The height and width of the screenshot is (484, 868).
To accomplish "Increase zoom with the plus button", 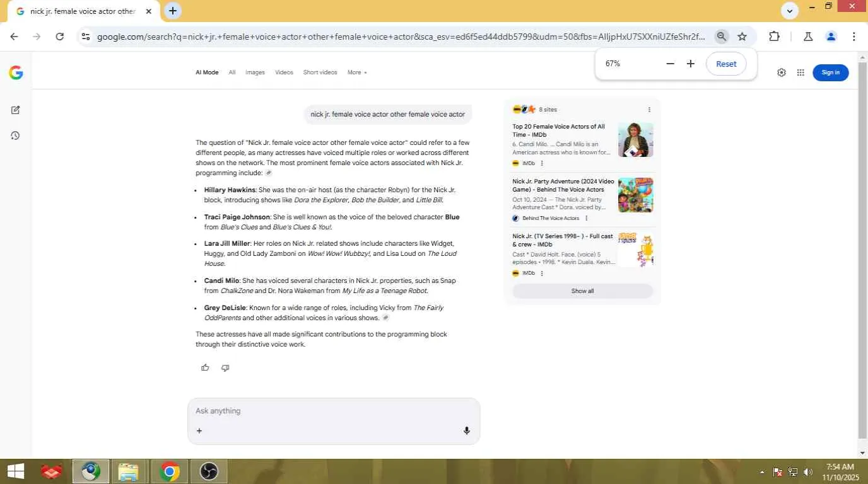I will (x=691, y=64).
